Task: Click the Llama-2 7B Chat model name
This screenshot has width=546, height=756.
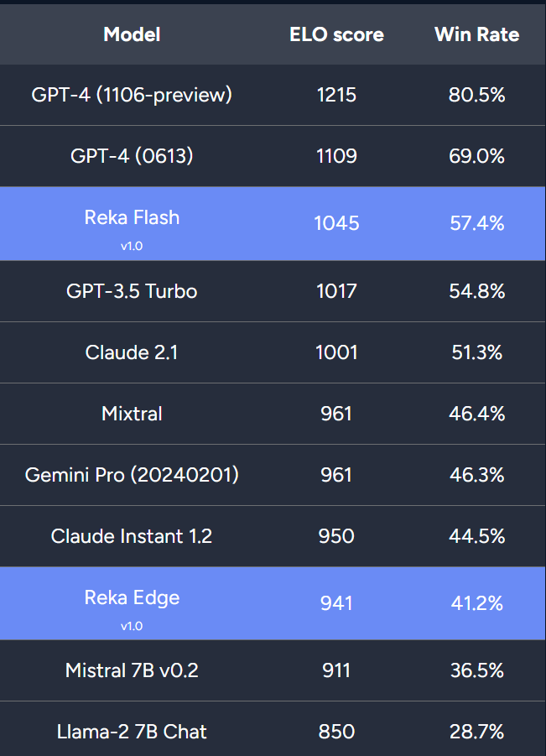Action: pos(132,732)
